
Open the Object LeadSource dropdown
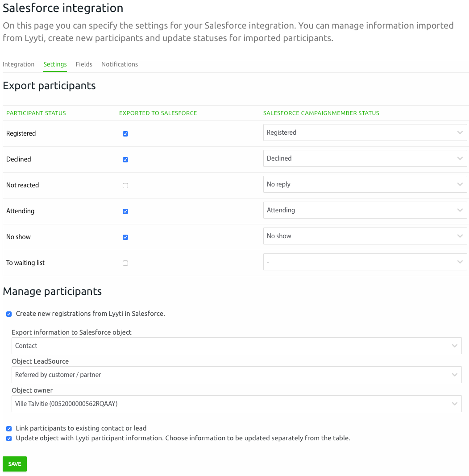click(x=237, y=375)
